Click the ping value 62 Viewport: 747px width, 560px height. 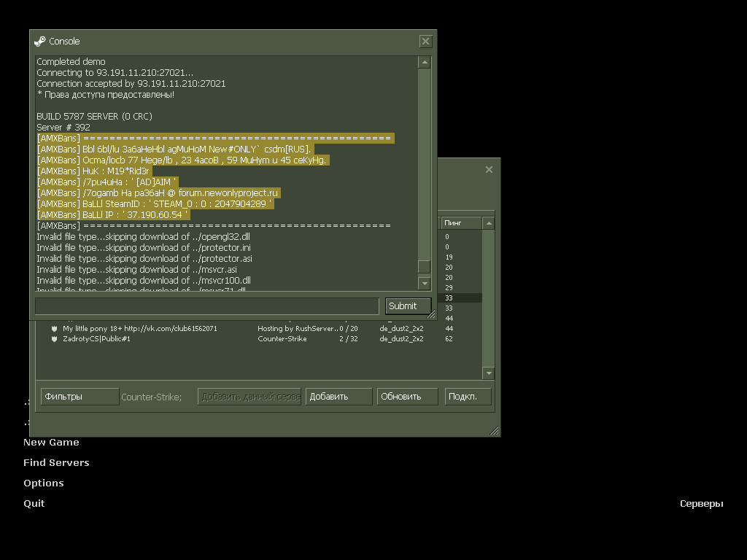pyautogui.click(x=449, y=339)
